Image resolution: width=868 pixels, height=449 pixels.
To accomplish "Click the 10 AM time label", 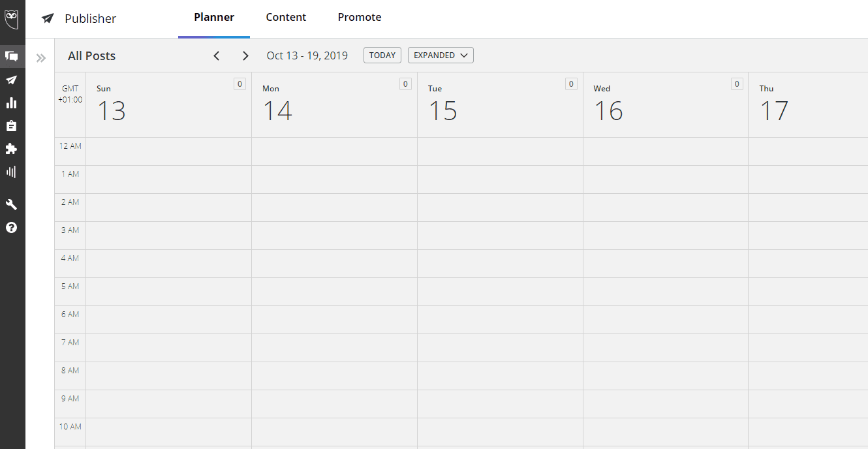I will 70,427.
